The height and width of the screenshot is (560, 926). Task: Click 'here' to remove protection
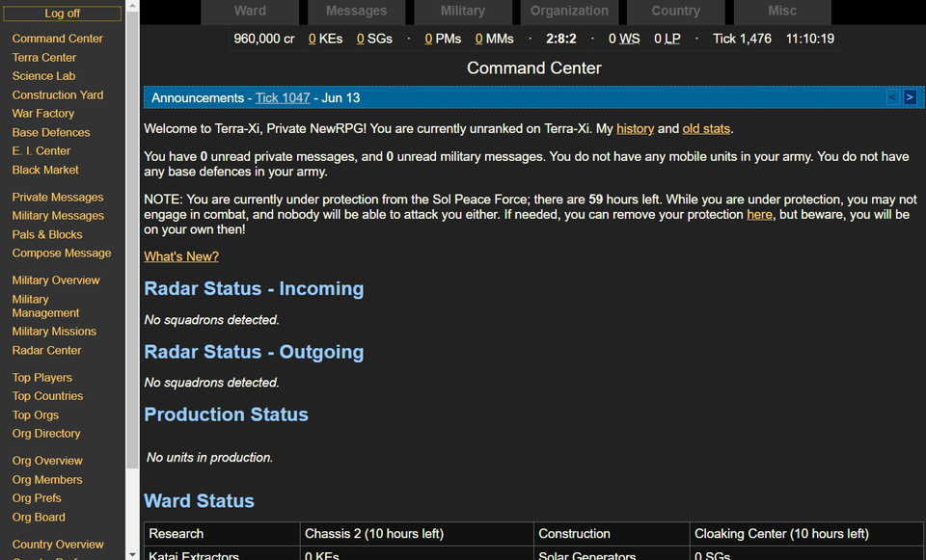[x=759, y=215]
